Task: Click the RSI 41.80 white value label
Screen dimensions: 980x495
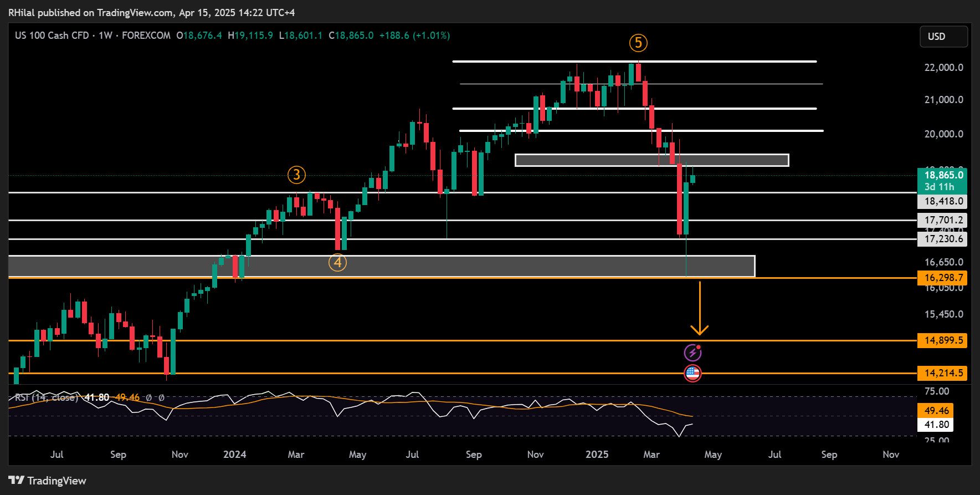Action: (x=937, y=425)
